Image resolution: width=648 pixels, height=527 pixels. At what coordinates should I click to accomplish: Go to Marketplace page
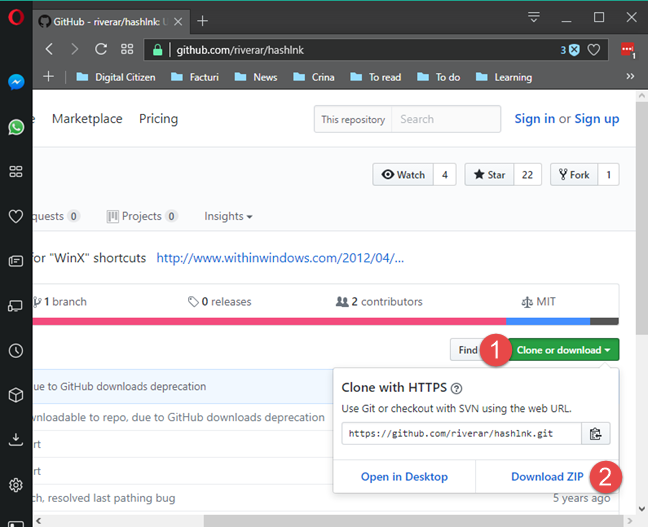tap(87, 119)
